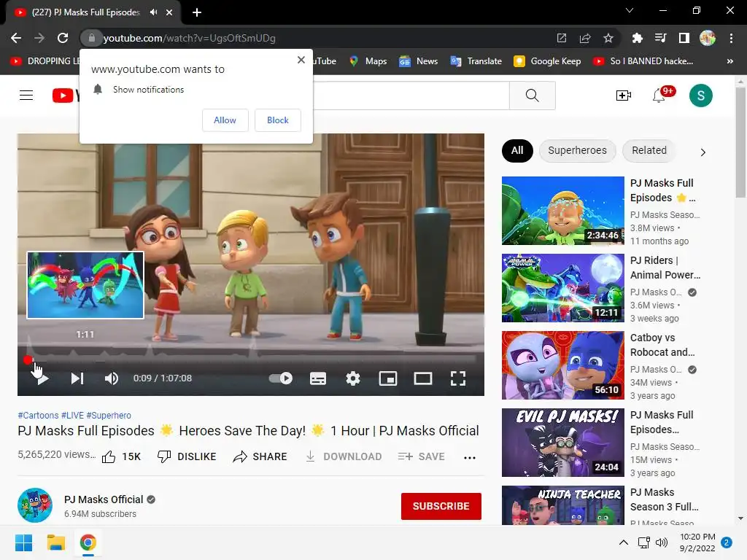Screen dimensions: 747x560
Task: Open a new browser tab
Action: tap(197, 12)
